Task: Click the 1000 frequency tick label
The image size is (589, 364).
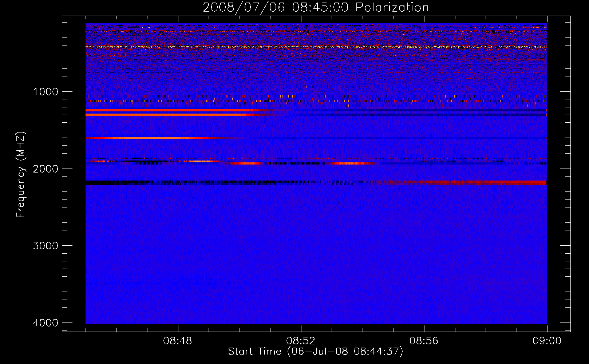Action: [x=46, y=91]
